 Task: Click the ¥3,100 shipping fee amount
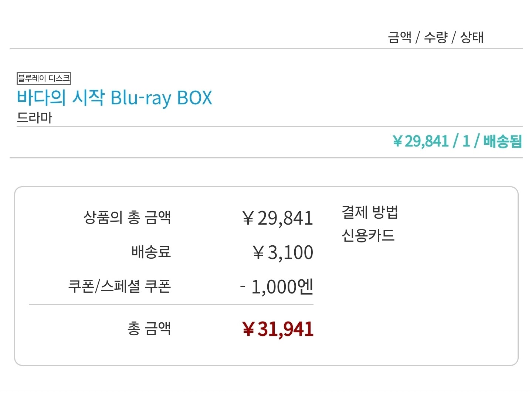coord(283,252)
